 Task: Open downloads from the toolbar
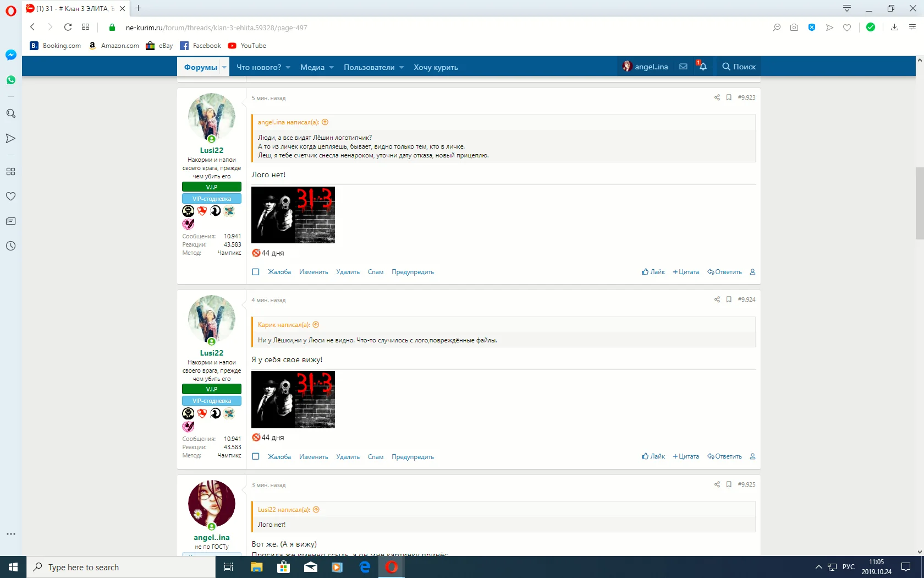pyautogui.click(x=894, y=27)
